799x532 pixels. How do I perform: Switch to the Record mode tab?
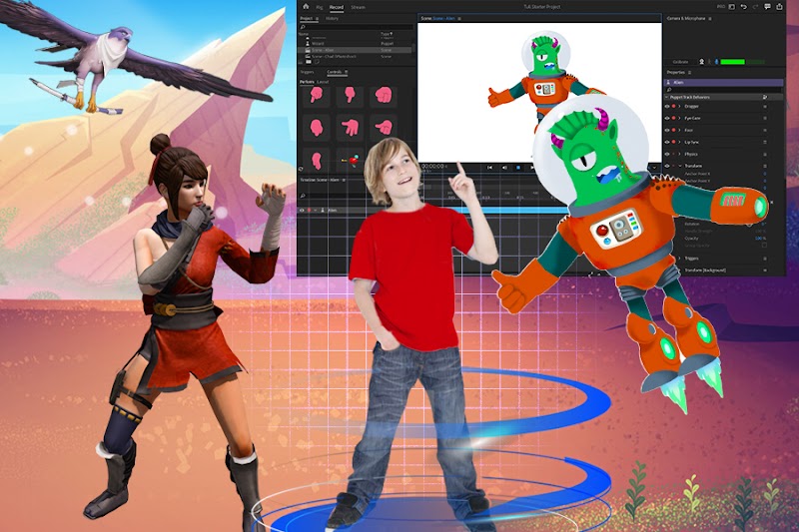[x=337, y=8]
